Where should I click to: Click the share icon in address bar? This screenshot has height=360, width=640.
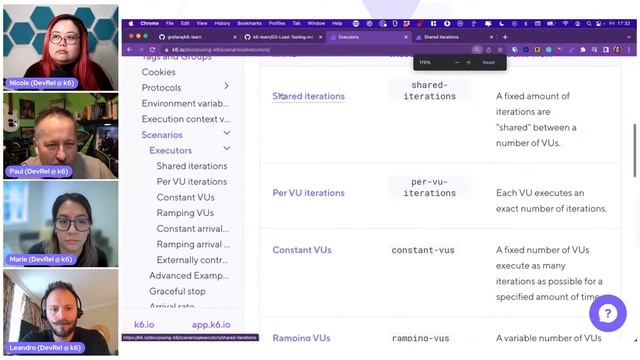pos(489,50)
